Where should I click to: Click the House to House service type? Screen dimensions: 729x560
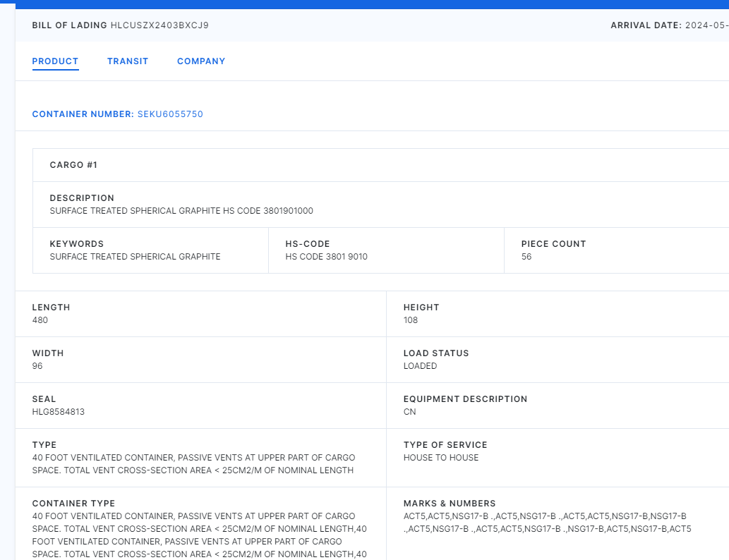pyautogui.click(x=441, y=458)
